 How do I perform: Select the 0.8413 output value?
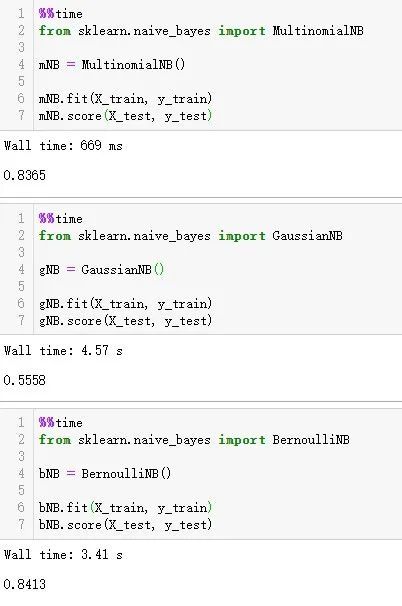coord(24,584)
